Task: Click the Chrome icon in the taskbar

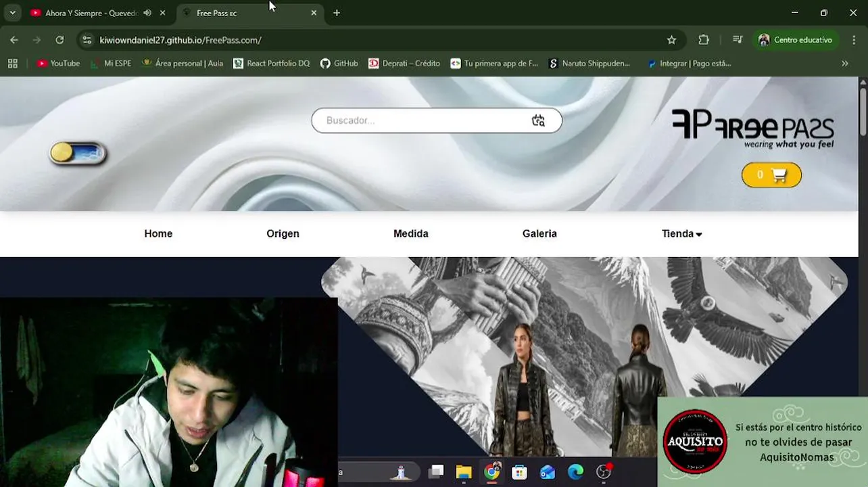Action: coord(492,472)
